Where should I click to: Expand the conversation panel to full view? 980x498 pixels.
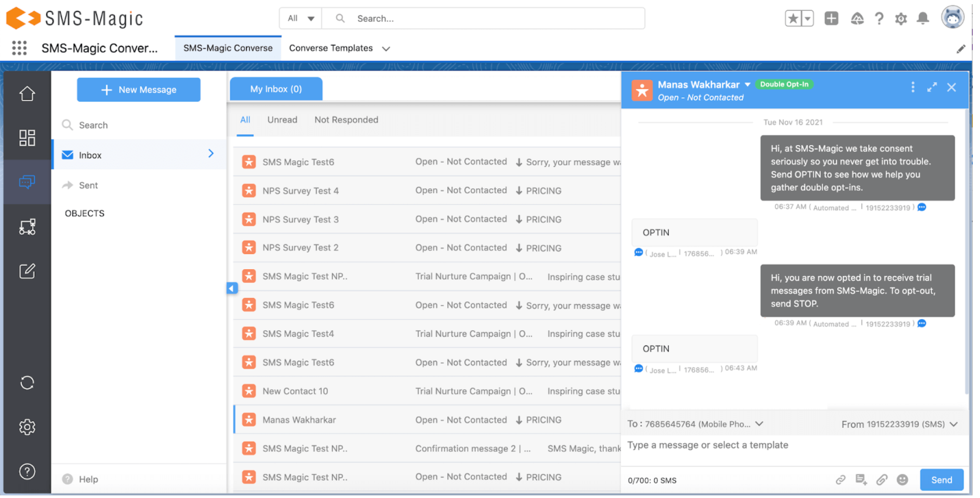(932, 87)
